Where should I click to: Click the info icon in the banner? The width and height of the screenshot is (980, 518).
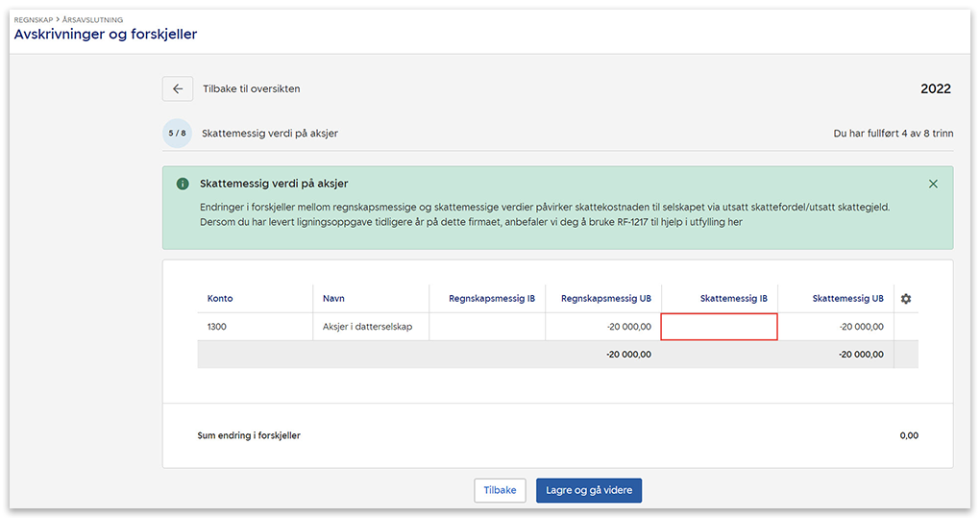(183, 184)
